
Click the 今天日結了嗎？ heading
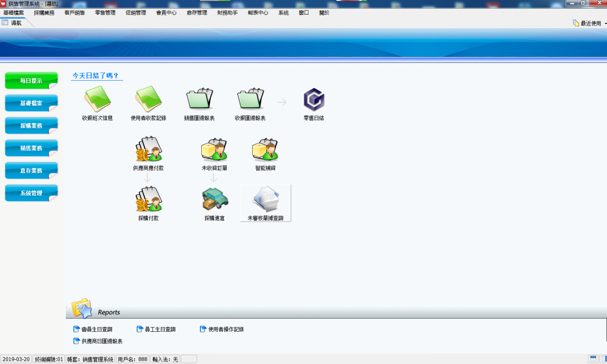point(96,76)
